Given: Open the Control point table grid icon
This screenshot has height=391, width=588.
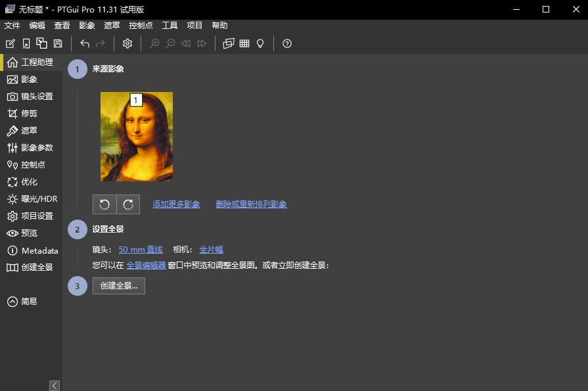Looking at the screenshot, I should coord(244,43).
